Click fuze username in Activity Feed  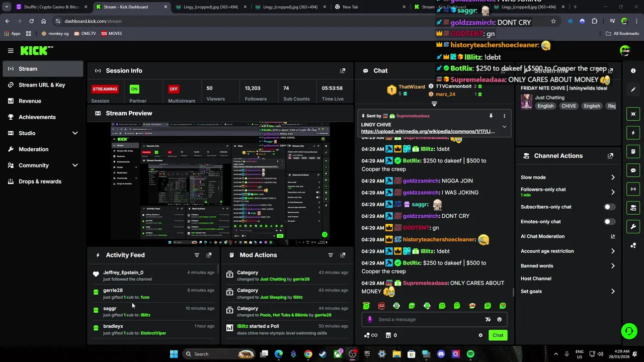145,298
